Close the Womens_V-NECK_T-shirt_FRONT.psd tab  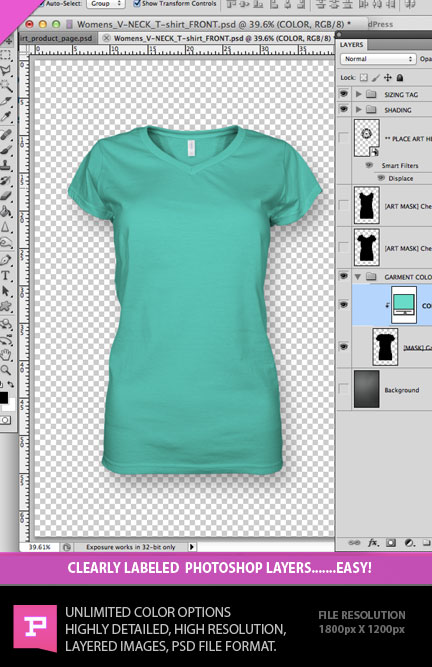(106, 38)
